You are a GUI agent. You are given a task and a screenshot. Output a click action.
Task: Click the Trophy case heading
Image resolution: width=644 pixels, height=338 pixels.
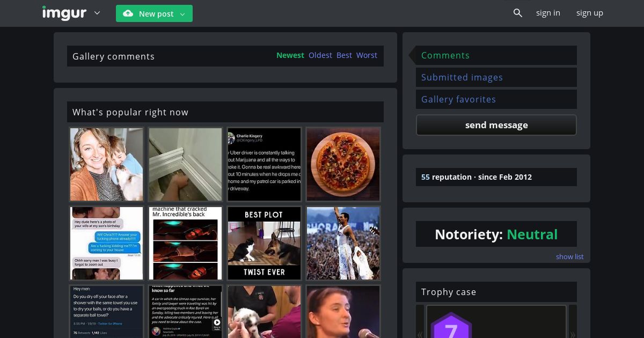tap(449, 292)
